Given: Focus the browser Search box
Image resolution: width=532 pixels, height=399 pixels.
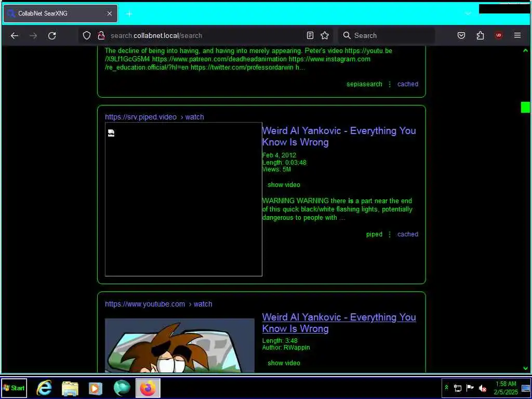Looking at the screenshot, I should (387, 36).
